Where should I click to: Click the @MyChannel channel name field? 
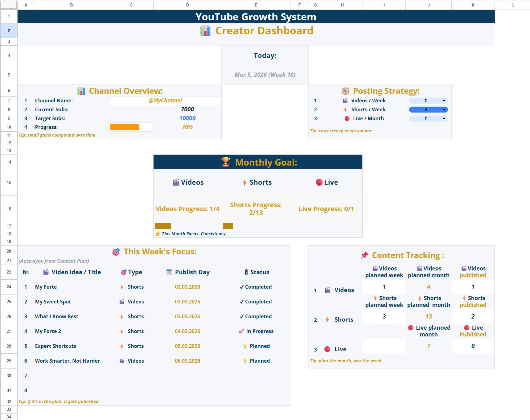click(x=165, y=101)
